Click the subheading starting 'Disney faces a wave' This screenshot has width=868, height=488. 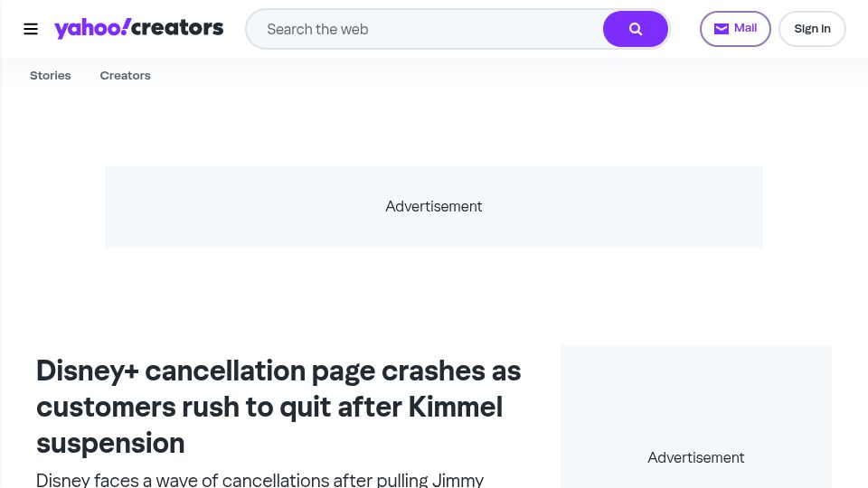pos(260,480)
